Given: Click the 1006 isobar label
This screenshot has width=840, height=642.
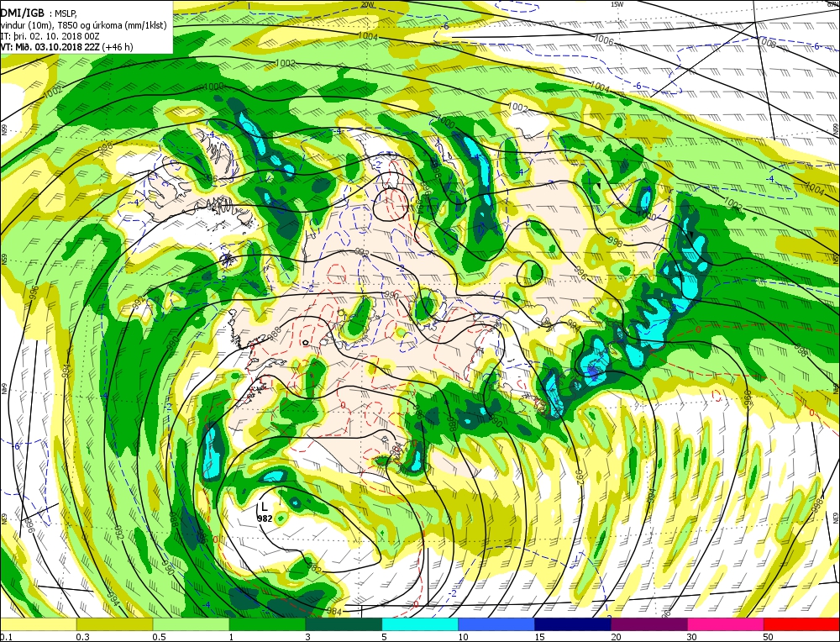Looking at the screenshot, I should click(604, 39).
